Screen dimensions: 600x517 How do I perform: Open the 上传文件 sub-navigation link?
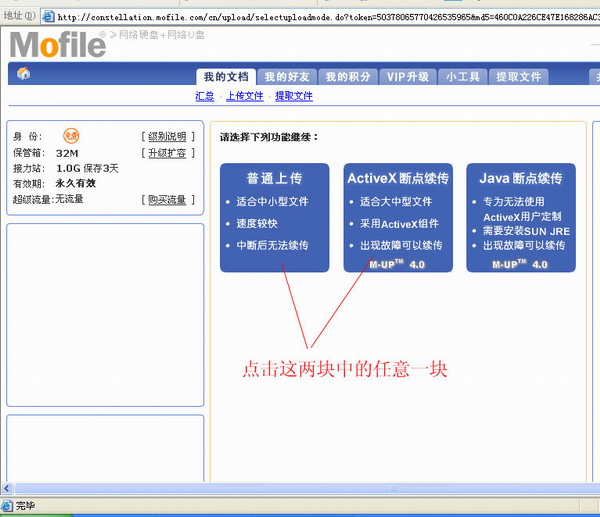[245, 96]
